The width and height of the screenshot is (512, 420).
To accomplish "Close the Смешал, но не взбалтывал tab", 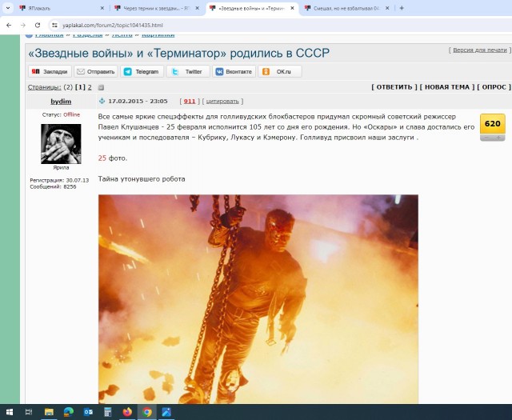I will (x=387, y=8).
